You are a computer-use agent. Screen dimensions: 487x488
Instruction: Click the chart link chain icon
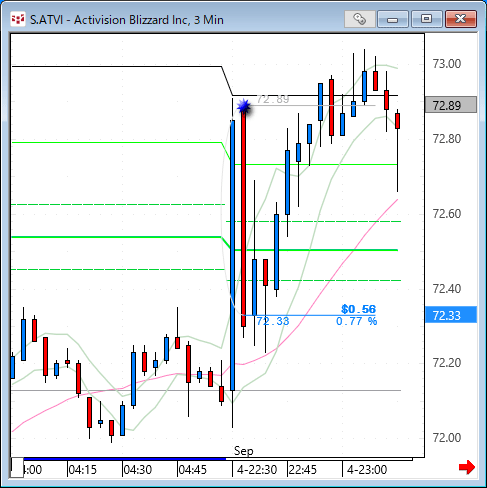point(360,19)
